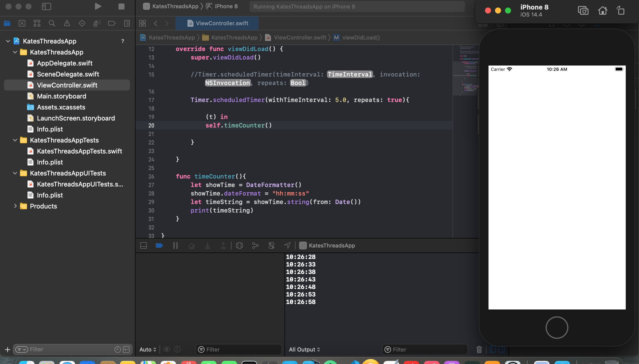Click the clear console output button
The width and height of the screenshot is (639, 364).
click(479, 349)
